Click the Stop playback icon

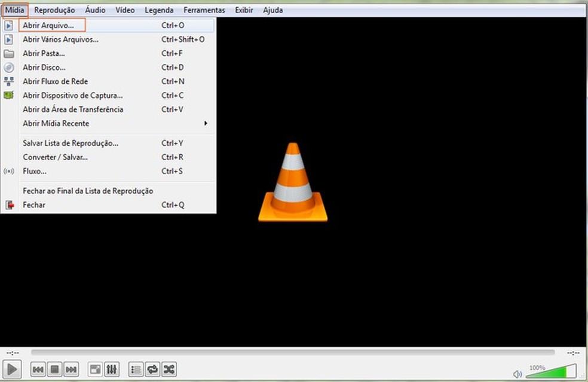54,369
